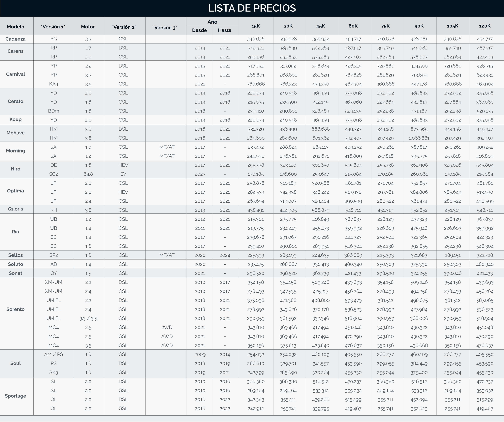Click the KA4 version cell in Carnival

click(53, 84)
